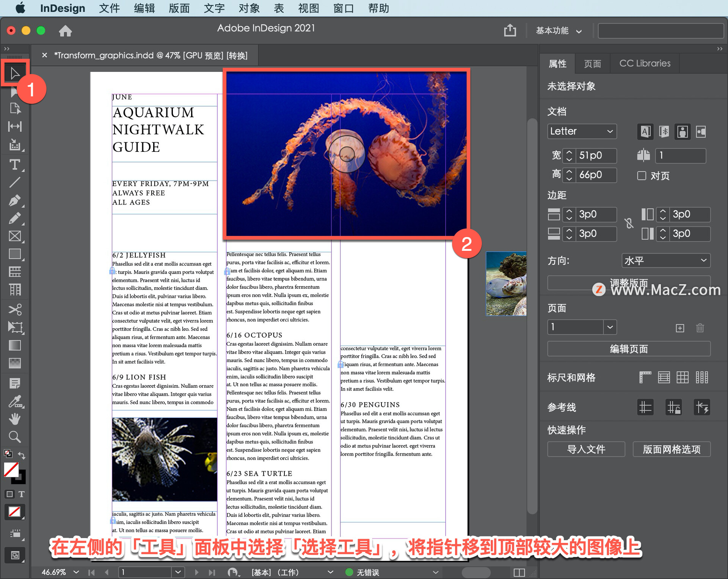
Task: Expand the 方向 水平 dropdown
Action: pos(666,261)
